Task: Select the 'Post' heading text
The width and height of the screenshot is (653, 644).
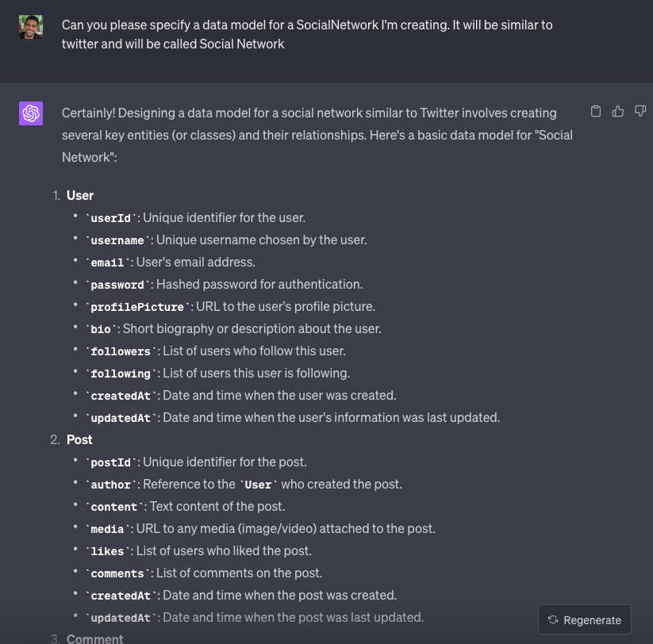Action: tap(79, 439)
